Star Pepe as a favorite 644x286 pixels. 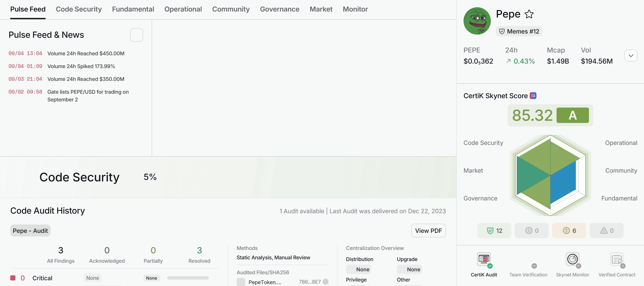tap(529, 14)
